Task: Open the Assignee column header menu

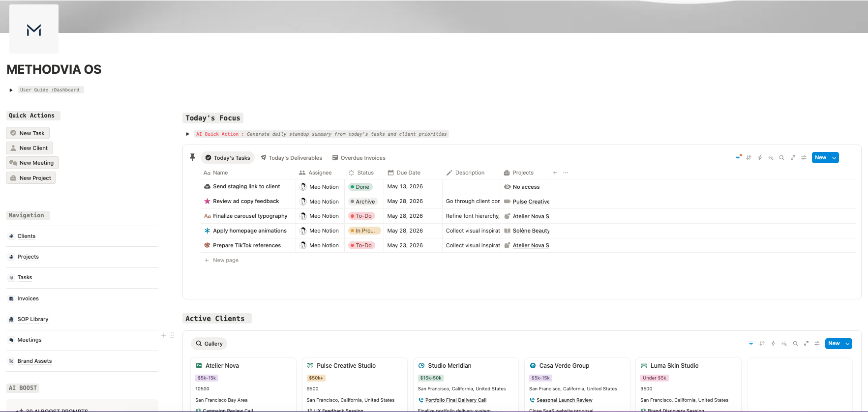Action: (x=315, y=173)
